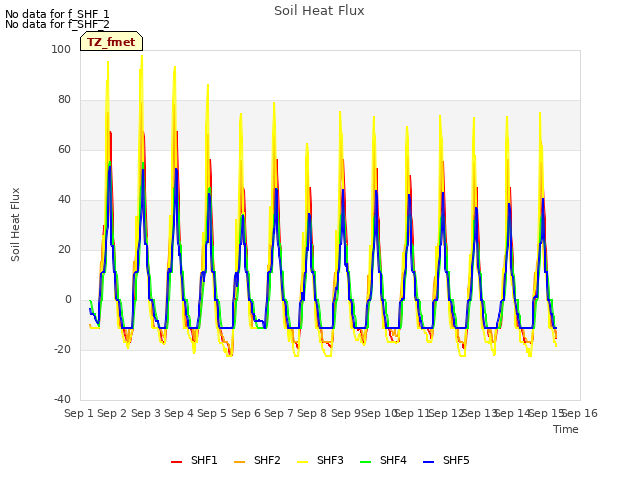Click the No data for f_SHF_1 message

[57, 14]
